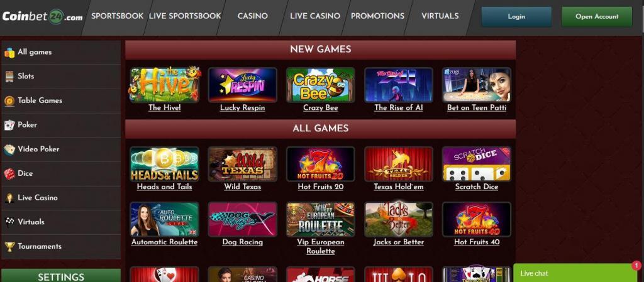Open the Table Games chip icon

click(x=9, y=101)
